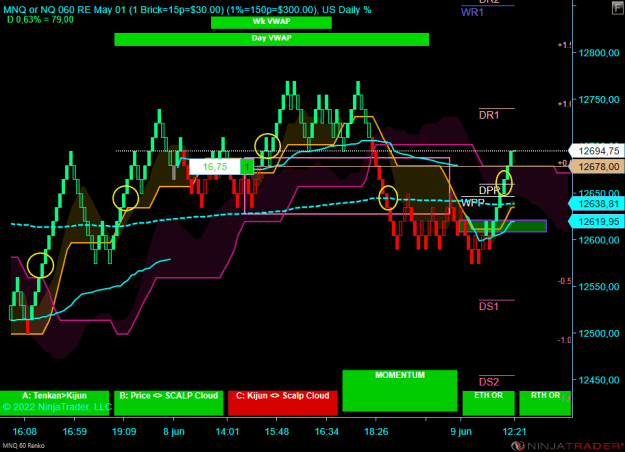Click the 12600,00 price axis label
This screenshot has height=452, width=625.
(599, 240)
